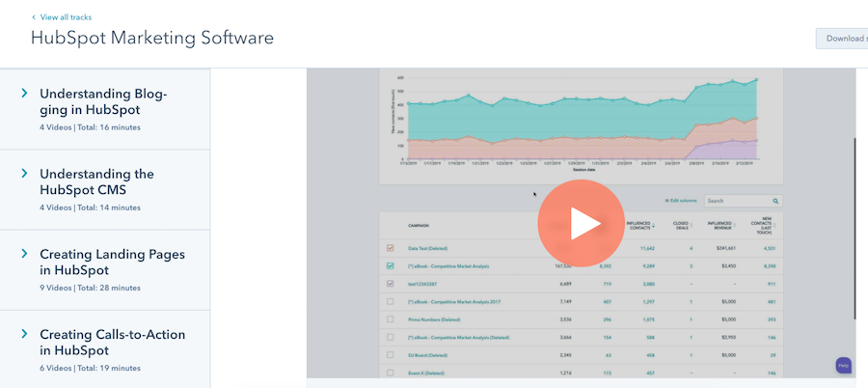
Task: Open the Prime Numbers (Deleted) campaign link
Action: [434, 319]
